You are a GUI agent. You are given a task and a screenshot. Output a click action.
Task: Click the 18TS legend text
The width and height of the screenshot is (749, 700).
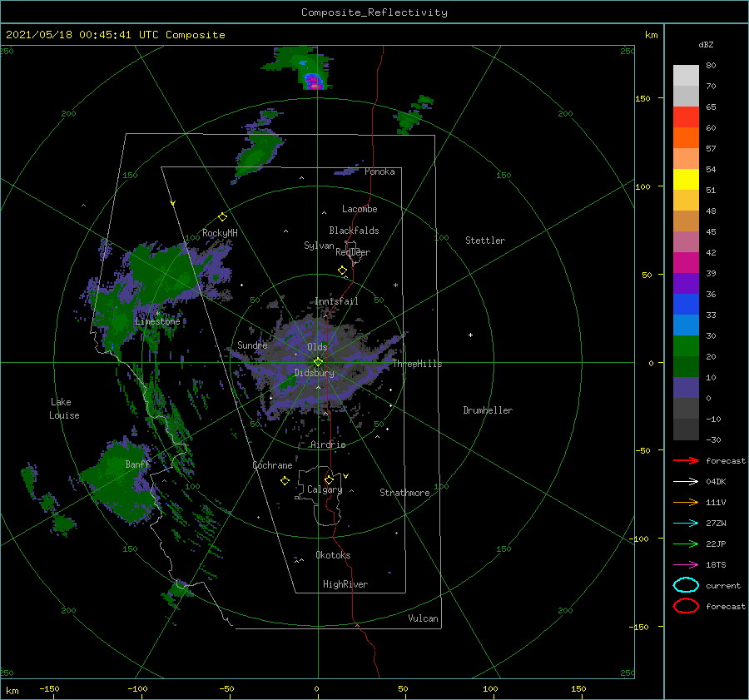[716, 565]
